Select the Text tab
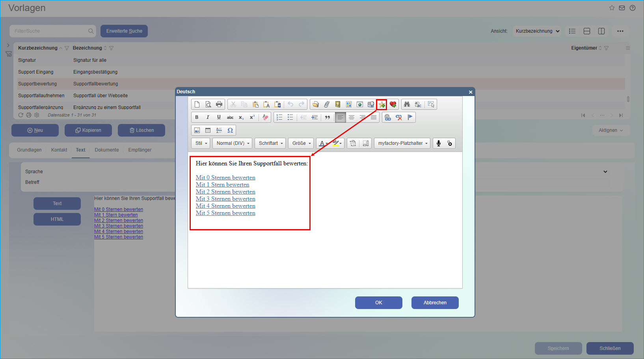The width and height of the screenshot is (644, 359). [80, 150]
